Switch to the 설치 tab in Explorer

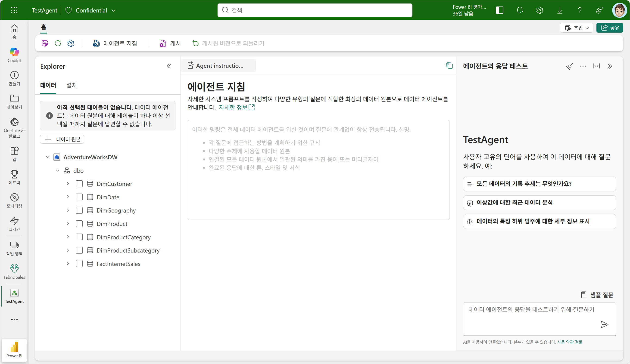click(x=72, y=85)
